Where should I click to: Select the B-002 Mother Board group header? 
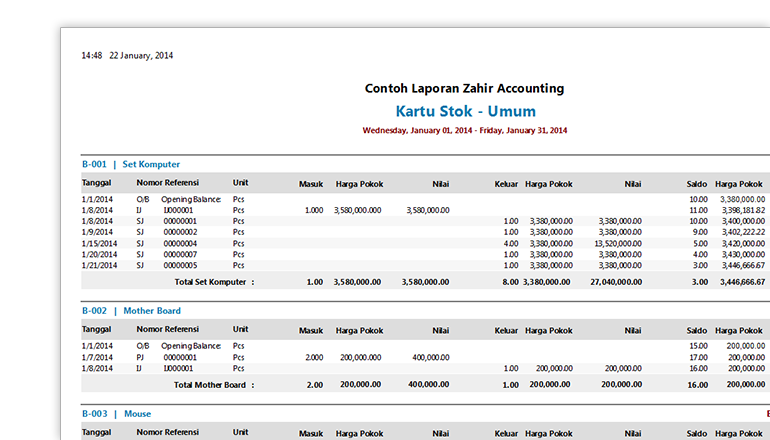click(131, 310)
